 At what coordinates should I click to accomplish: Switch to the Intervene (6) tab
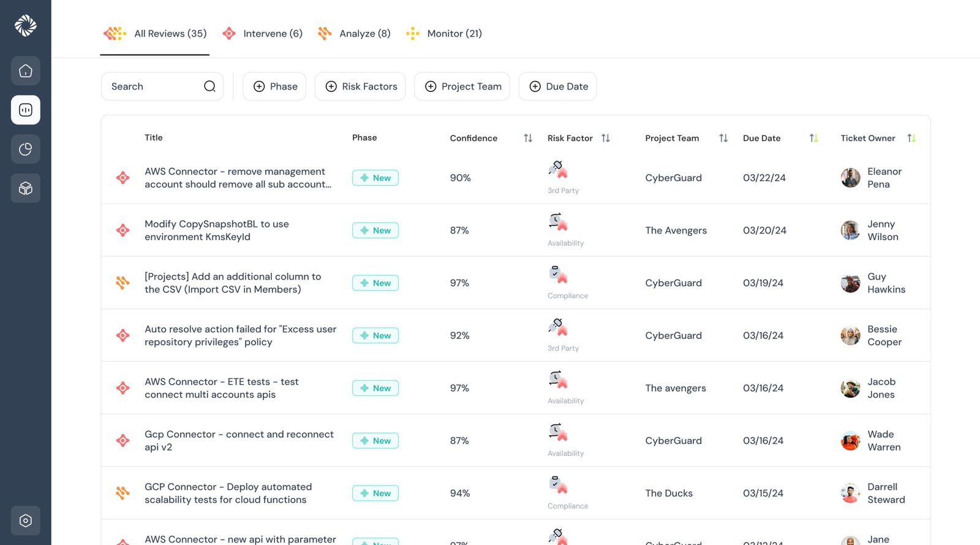263,34
